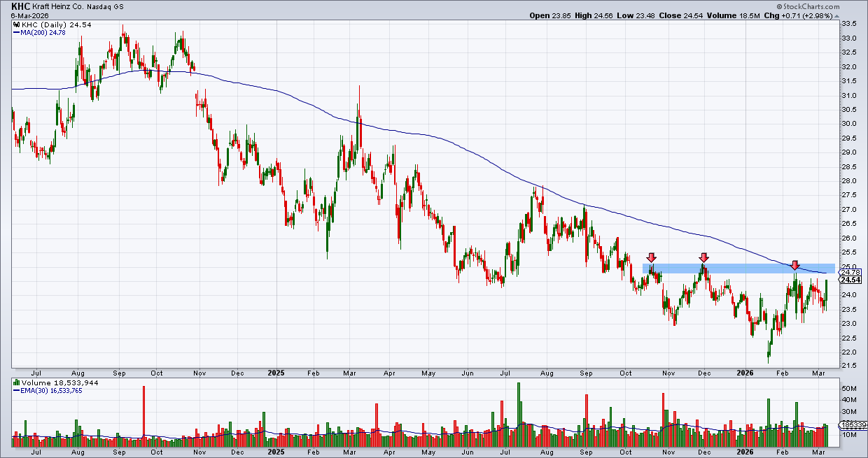The width and height of the screenshot is (868, 458).
Task: Click the May label under the price panel
Action: pyautogui.click(x=428, y=373)
